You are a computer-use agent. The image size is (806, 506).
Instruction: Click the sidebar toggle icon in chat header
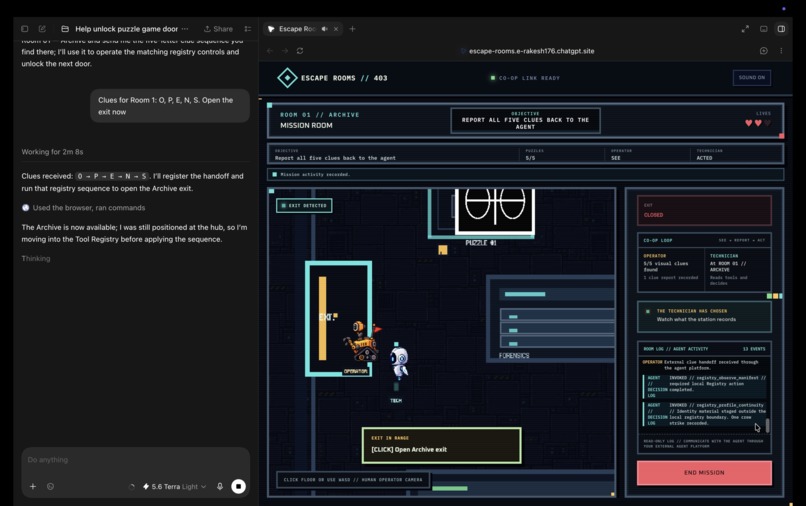25,29
